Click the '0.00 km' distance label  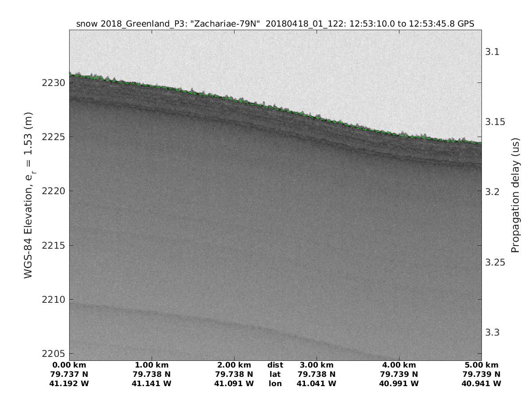[70, 365]
